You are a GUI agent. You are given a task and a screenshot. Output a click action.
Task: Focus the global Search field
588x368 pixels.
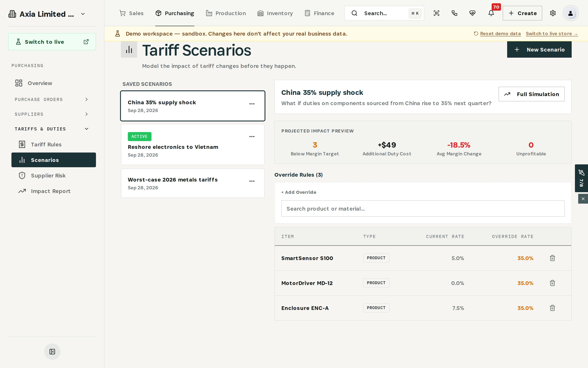tap(384, 13)
